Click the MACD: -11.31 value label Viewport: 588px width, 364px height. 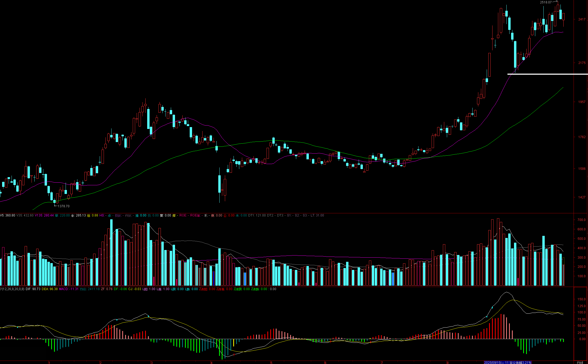[x=69, y=289]
